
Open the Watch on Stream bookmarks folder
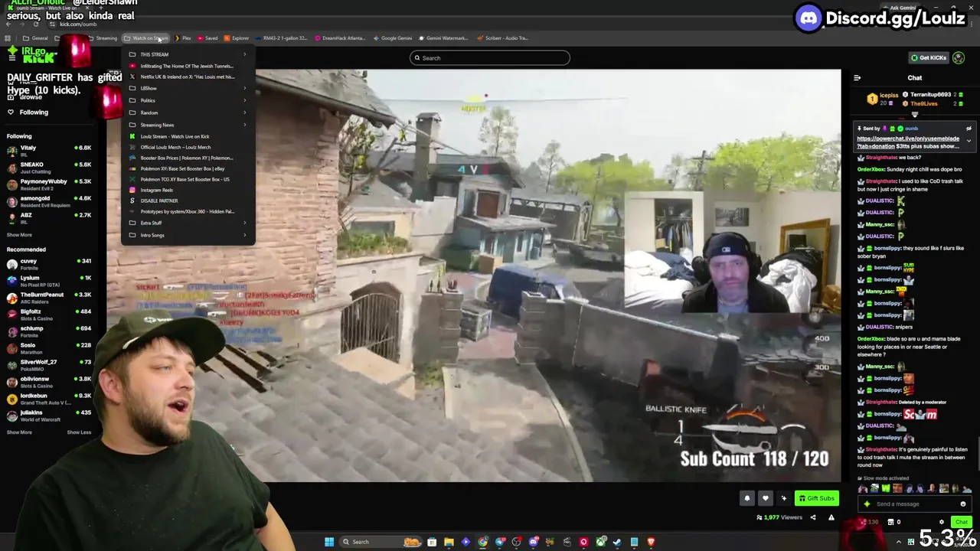145,37
